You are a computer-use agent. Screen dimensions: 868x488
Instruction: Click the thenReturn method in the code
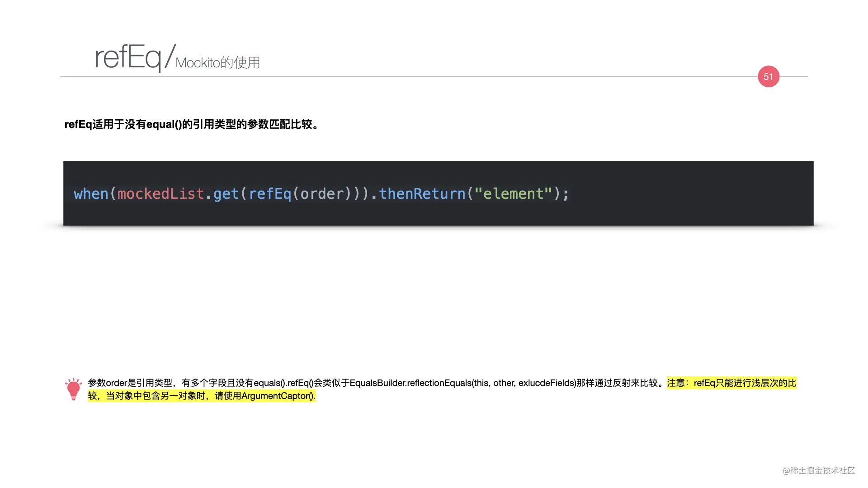[x=422, y=194]
